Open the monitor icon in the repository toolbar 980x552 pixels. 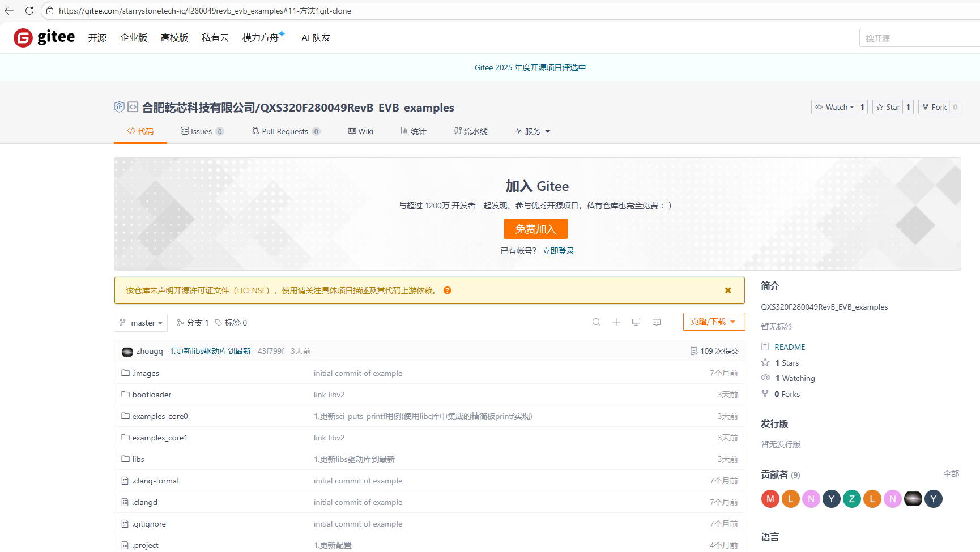click(x=636, y=322)
